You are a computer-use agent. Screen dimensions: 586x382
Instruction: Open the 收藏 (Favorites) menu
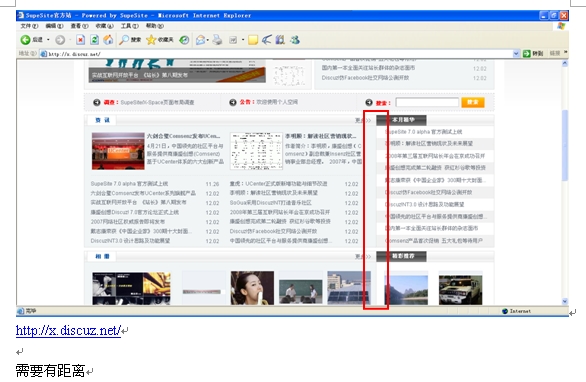(104, 26)
